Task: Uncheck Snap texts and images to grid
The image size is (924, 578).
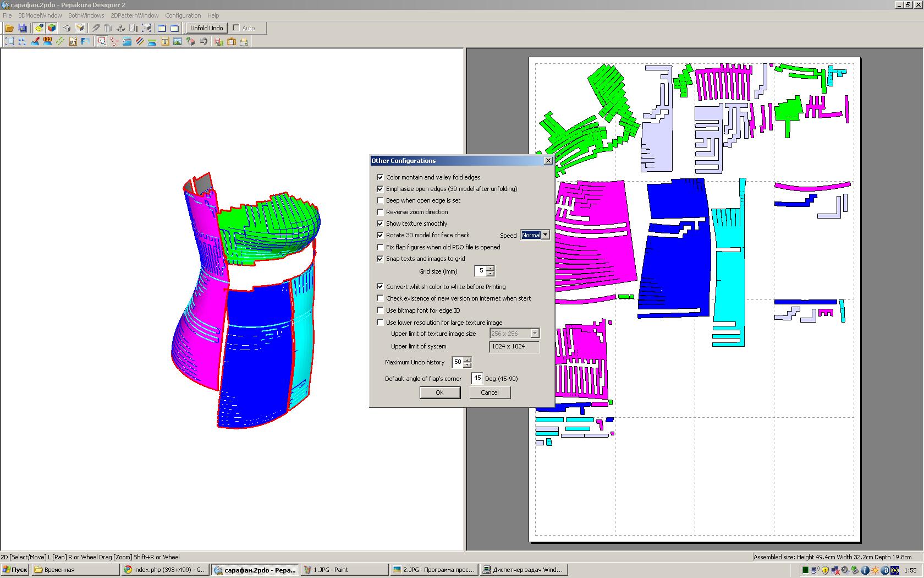Action: tap(380, 259)
